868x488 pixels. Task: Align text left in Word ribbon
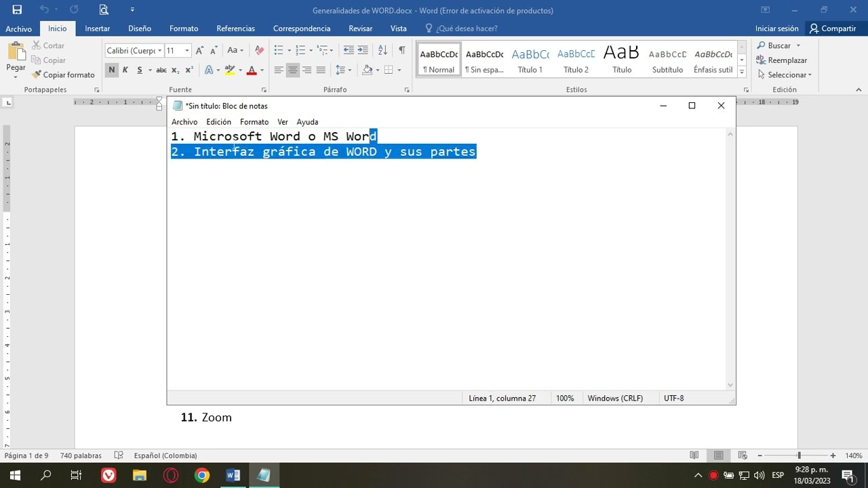click(279, 70)
